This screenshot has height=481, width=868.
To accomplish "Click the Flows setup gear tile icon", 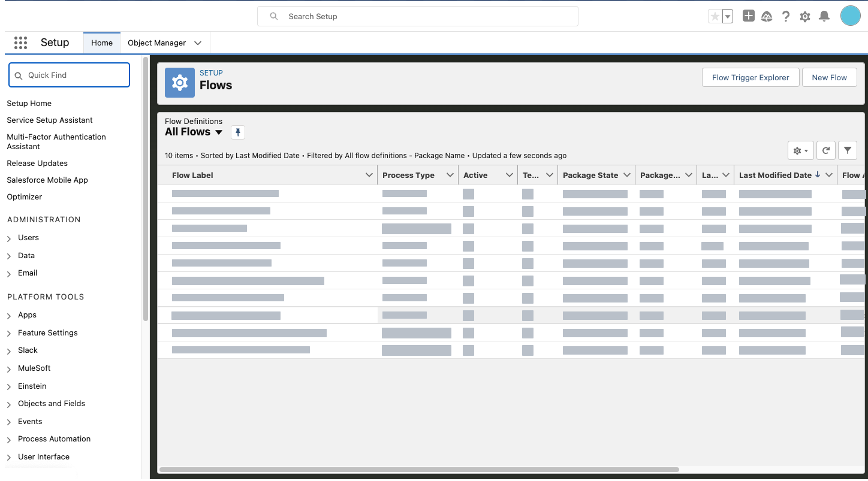I will click(x=180, y=83).
